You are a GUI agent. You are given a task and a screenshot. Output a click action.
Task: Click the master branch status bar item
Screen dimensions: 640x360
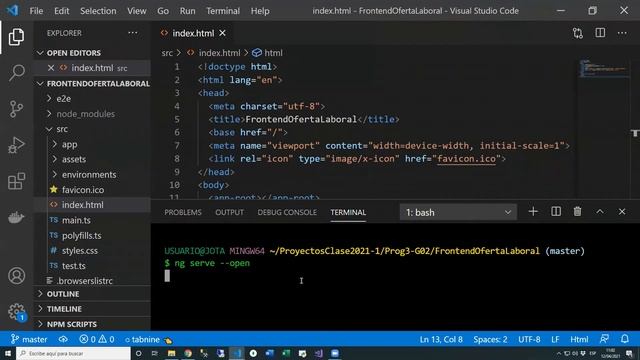(29, 339)
